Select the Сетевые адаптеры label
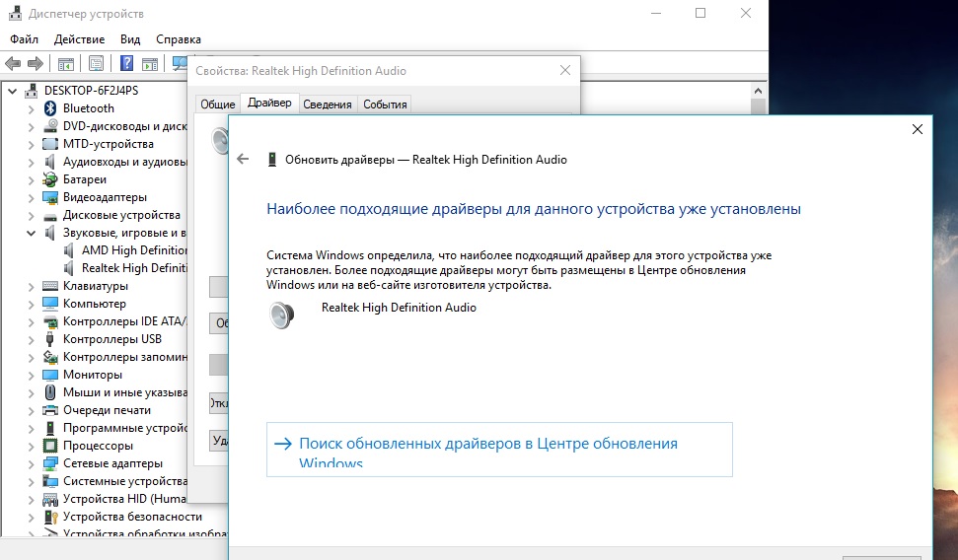The image size is (958, 560). [x=113, y=463]
